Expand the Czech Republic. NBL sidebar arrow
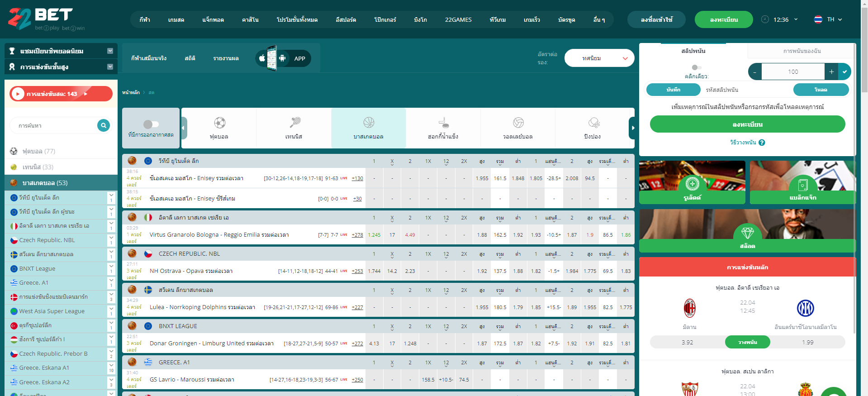Image resolution: width=868 pixels, height=396 pixels. point(111,240)
